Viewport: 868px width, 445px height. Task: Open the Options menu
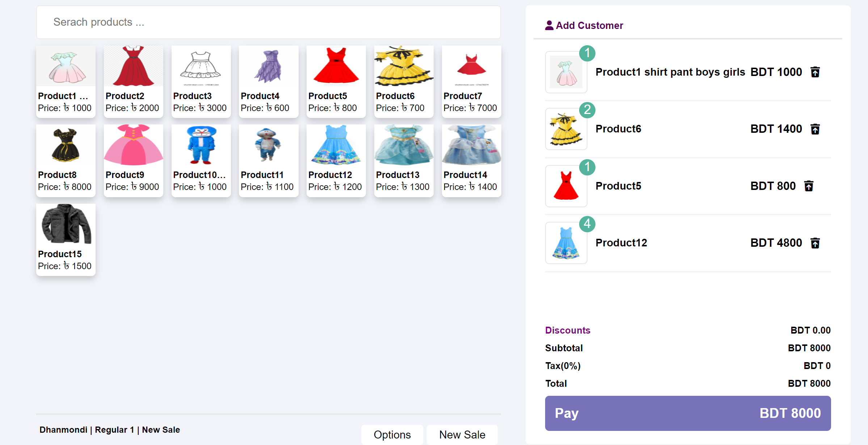(x=392, y=435)
